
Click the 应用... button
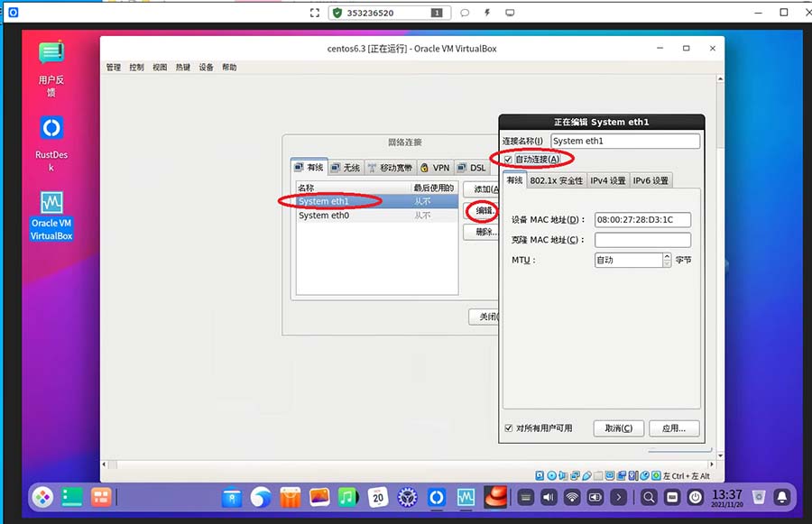pyautogui.click(x=674, y=428)
